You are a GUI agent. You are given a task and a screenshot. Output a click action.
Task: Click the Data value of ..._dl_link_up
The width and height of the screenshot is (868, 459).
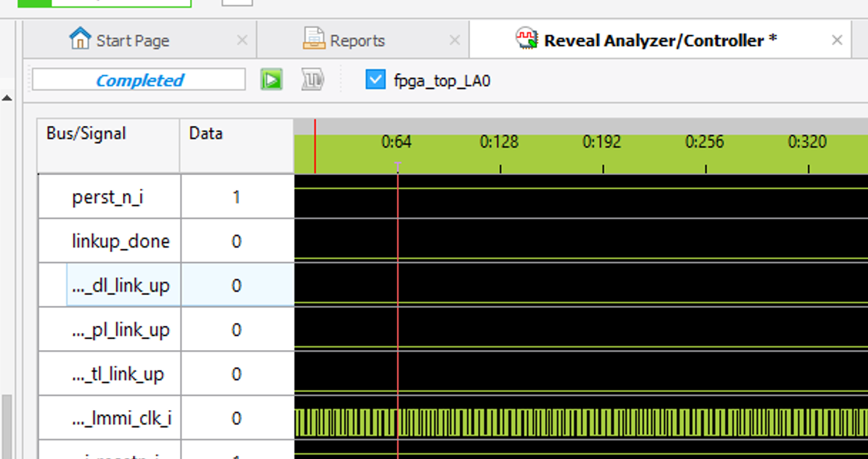click(237, 286)
